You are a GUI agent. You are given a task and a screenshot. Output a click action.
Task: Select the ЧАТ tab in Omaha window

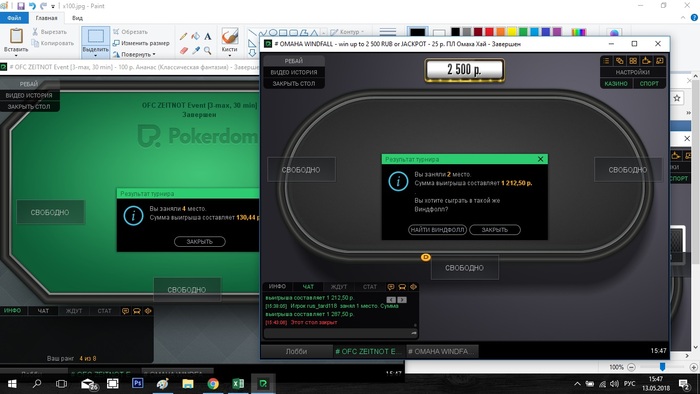(x=308, y=286)
